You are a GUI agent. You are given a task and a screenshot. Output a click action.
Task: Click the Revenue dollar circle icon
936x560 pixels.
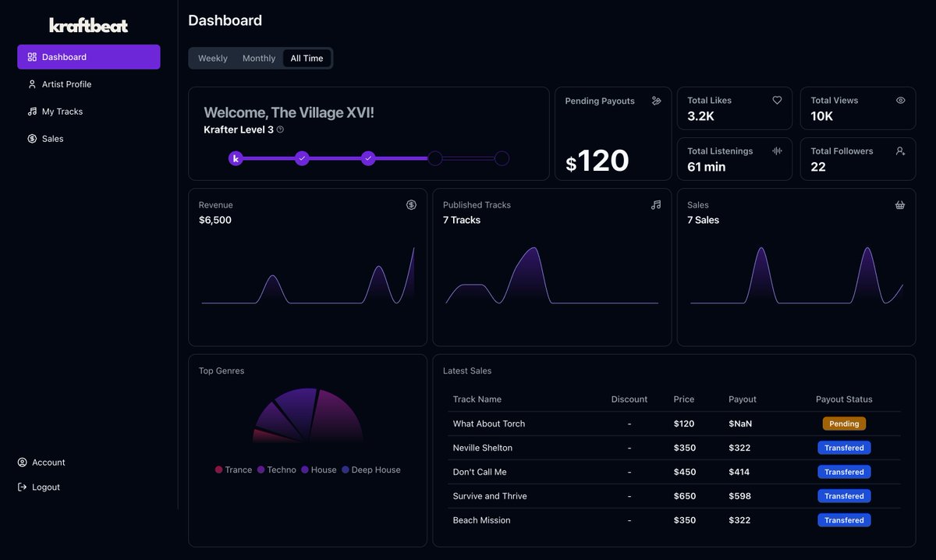pyautogui.click(x=411, y=205)
